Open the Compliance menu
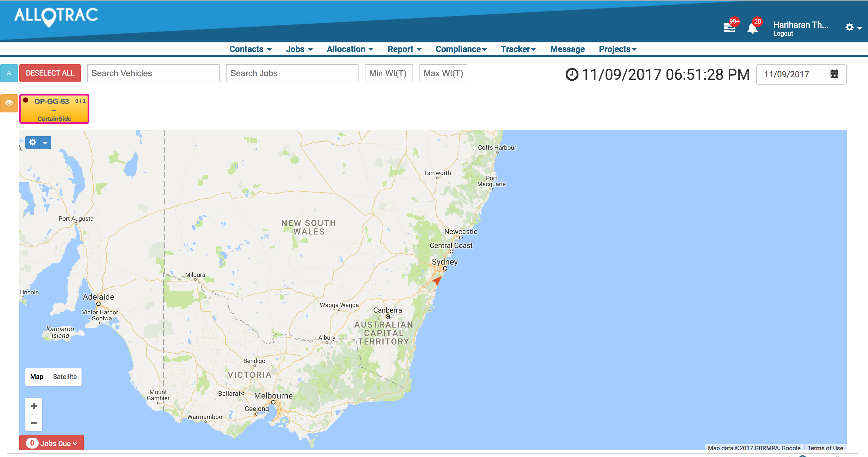The width and height of the screenshot is (868, 457). [461, 49]
